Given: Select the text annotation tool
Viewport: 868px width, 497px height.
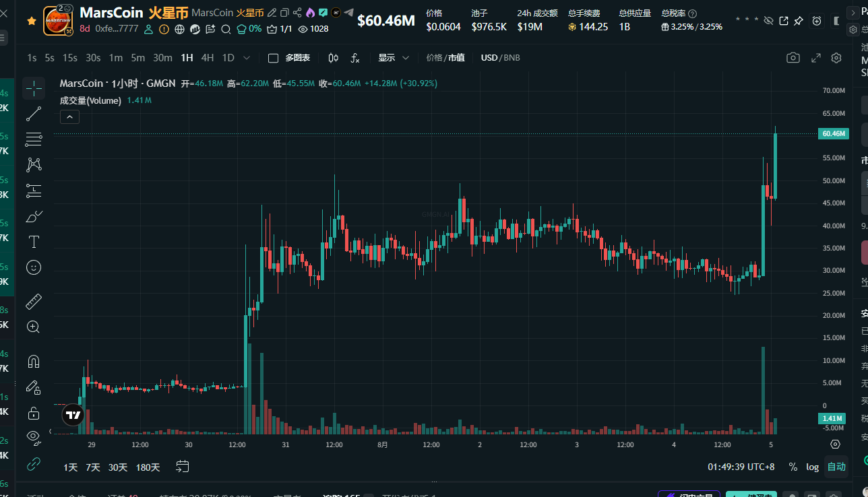Looking at the screenshot, I should pos(34,241).
